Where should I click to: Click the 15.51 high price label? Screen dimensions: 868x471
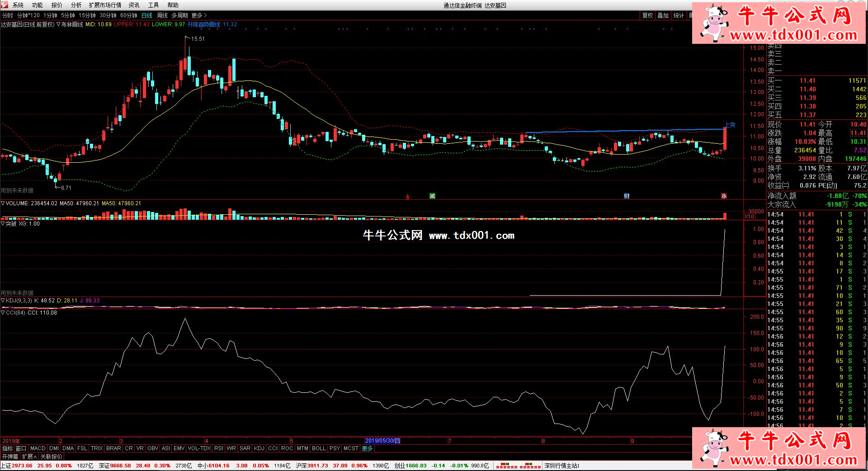pyautogui.click(x=198, y=39)
